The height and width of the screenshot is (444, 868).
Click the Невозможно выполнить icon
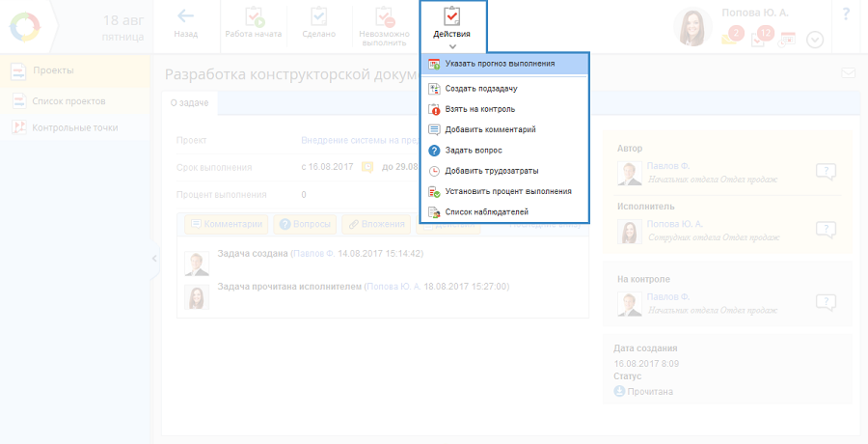click(384, 17)
